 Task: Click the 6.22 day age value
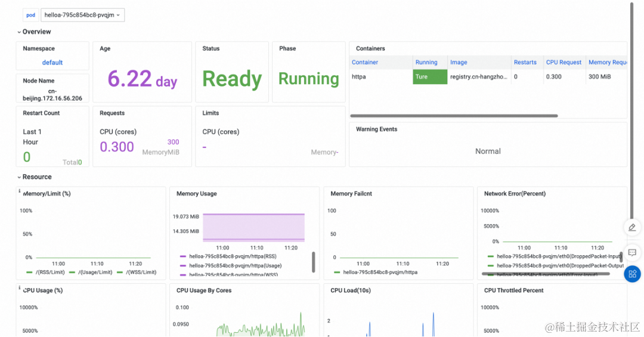(x=142, y=79)
